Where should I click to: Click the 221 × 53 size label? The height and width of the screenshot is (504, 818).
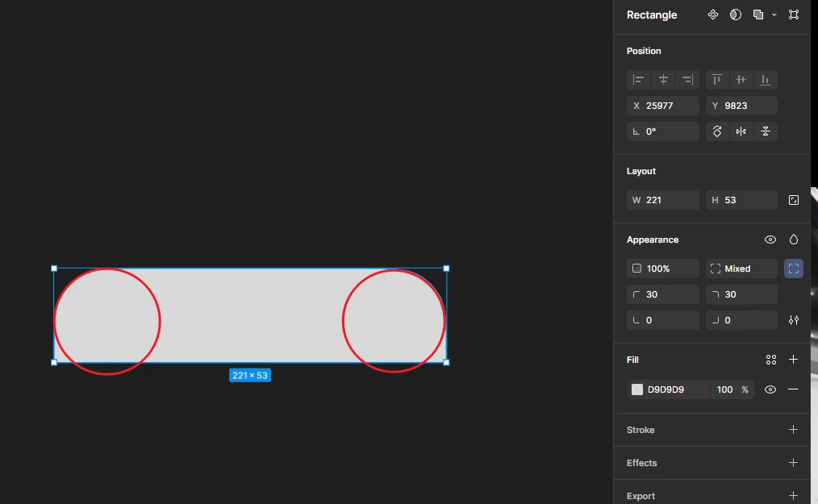(250, 375)
